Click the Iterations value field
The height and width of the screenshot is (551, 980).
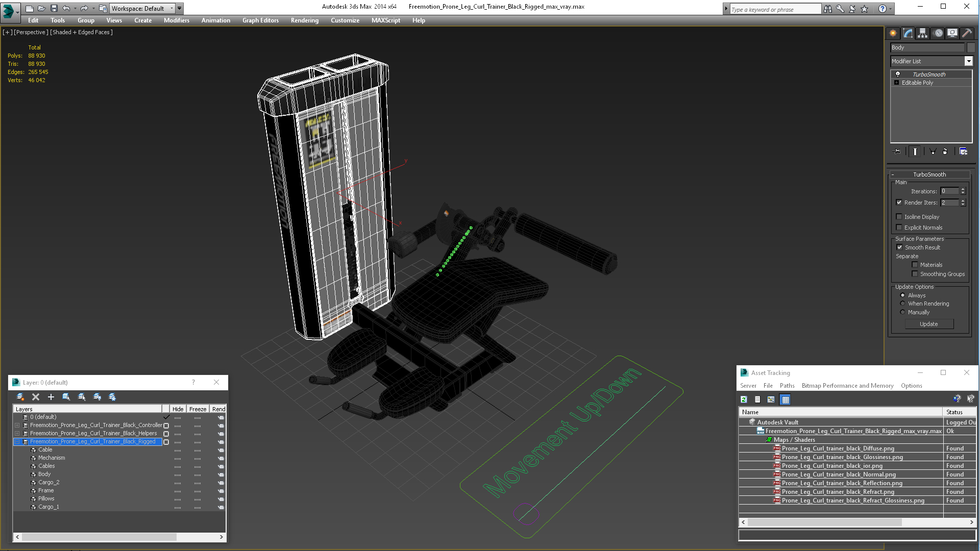coord(949,191)
